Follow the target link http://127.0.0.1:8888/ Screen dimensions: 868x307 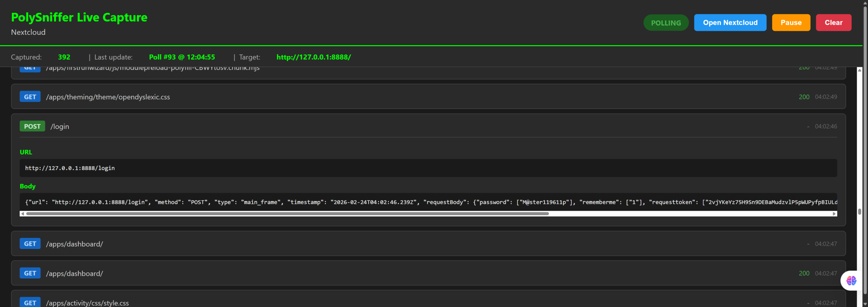coord(314,57)
